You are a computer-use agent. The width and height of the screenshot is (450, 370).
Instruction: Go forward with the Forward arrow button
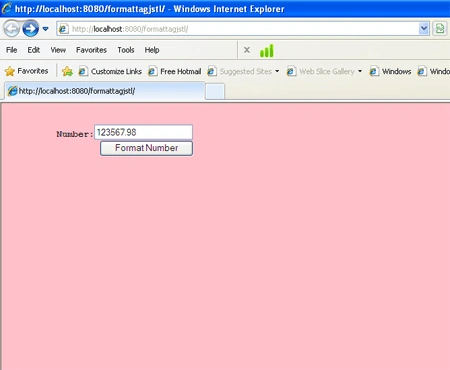(x=30, y=29)
